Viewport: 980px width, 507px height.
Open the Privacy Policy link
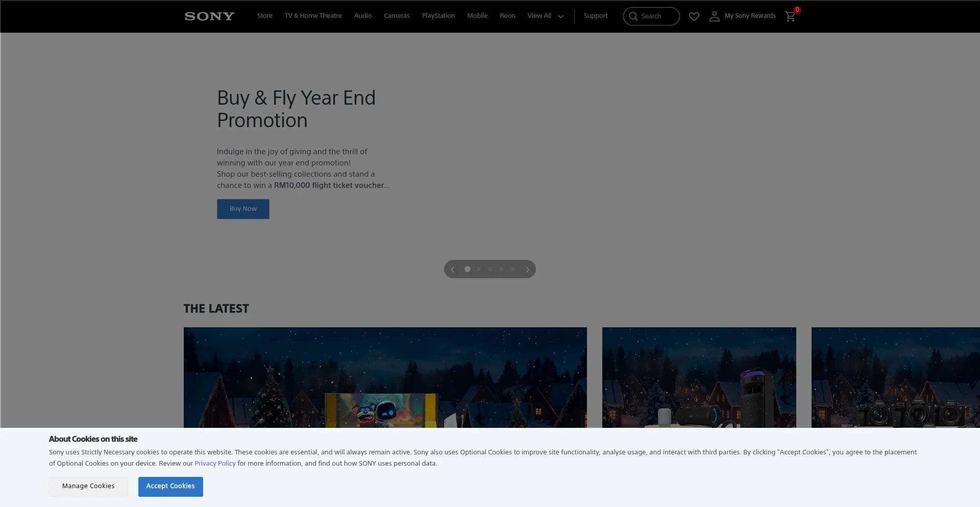pos(215,464)
